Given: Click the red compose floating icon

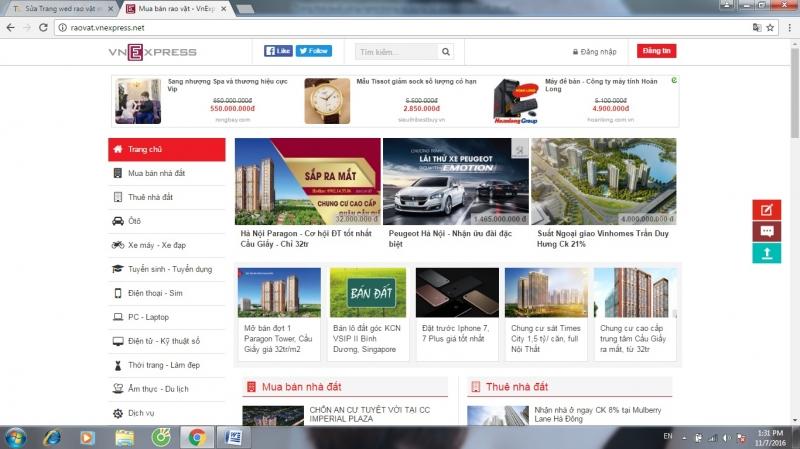Looking at the screenshot, I should click(766, 210).
